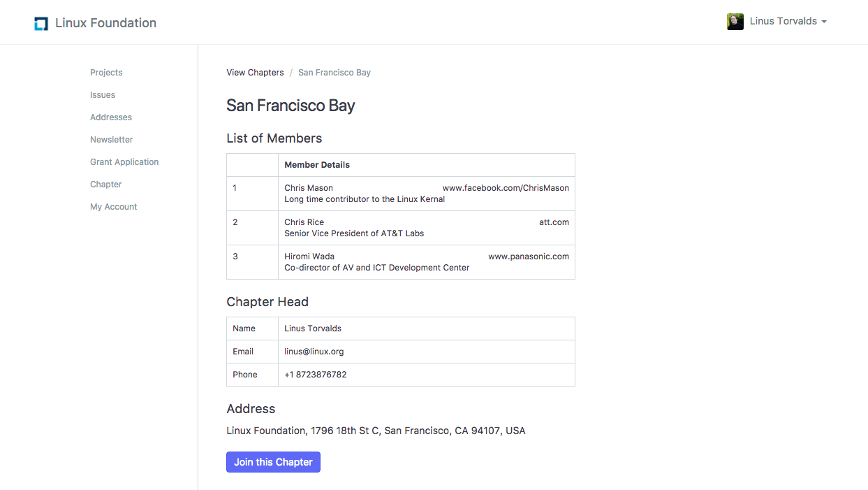Go to Issues in sidebar
Viewport: 868px width, 490px height.
(x=103, y=95)
